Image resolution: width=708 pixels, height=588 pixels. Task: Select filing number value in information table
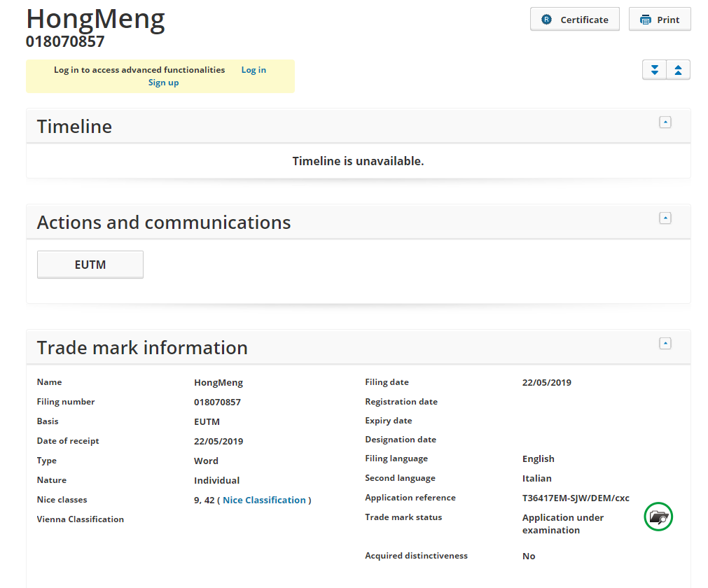(x=217, y=402)
